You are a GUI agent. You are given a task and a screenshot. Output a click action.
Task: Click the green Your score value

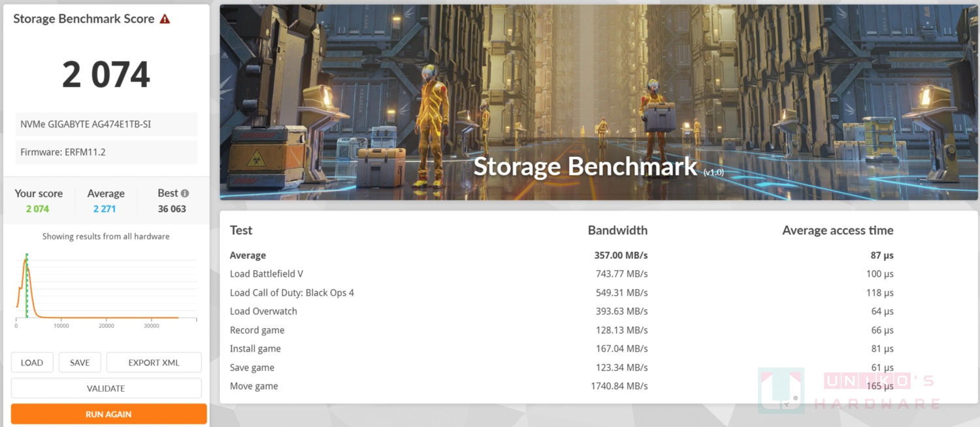[x=38, y=209]
